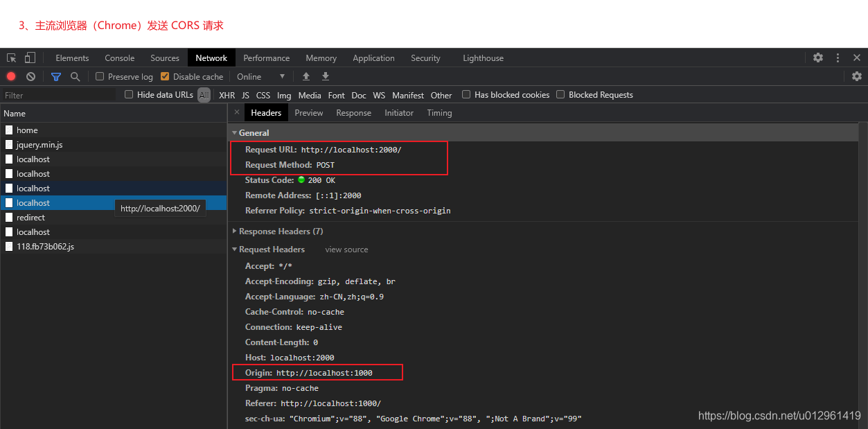
Task: Click the file icon of jquery.min.js
Action: 9,145
